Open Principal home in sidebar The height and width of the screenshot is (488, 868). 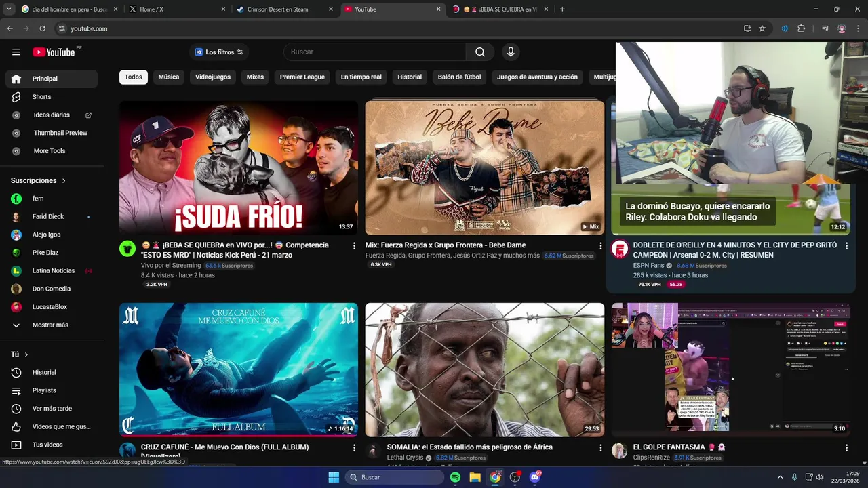point(52,79)
